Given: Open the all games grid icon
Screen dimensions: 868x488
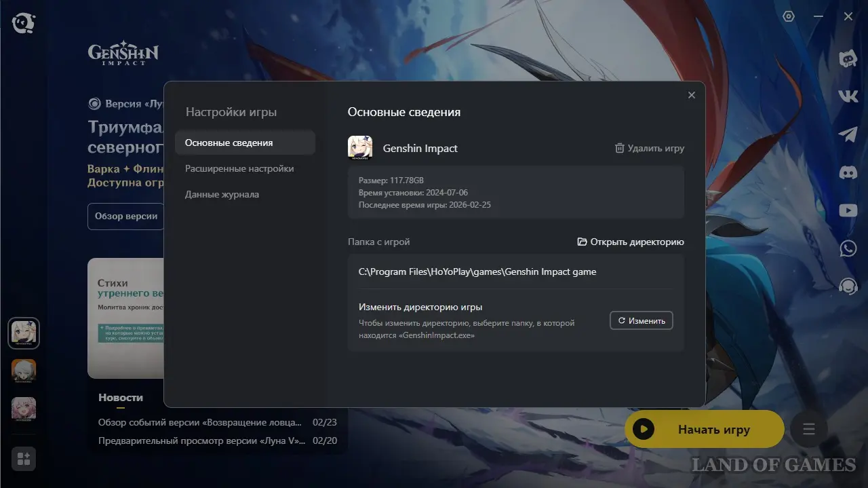Looking at the screenshot, I should click(x=24, y=459).
